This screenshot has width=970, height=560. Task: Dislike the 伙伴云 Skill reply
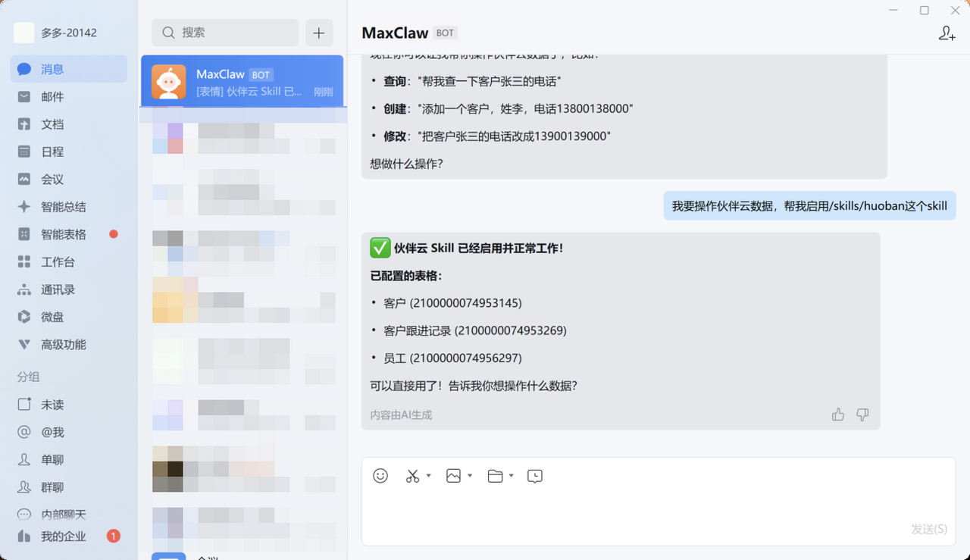862,415
